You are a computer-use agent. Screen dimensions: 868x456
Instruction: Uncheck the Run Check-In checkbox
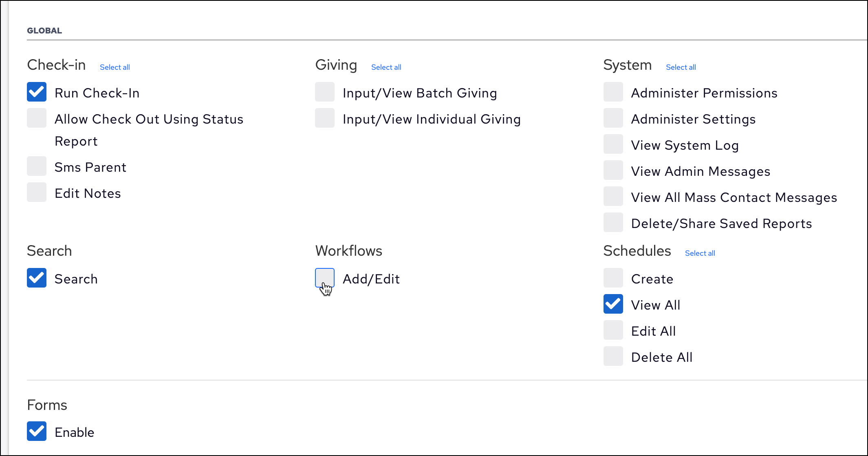(37, 92)
